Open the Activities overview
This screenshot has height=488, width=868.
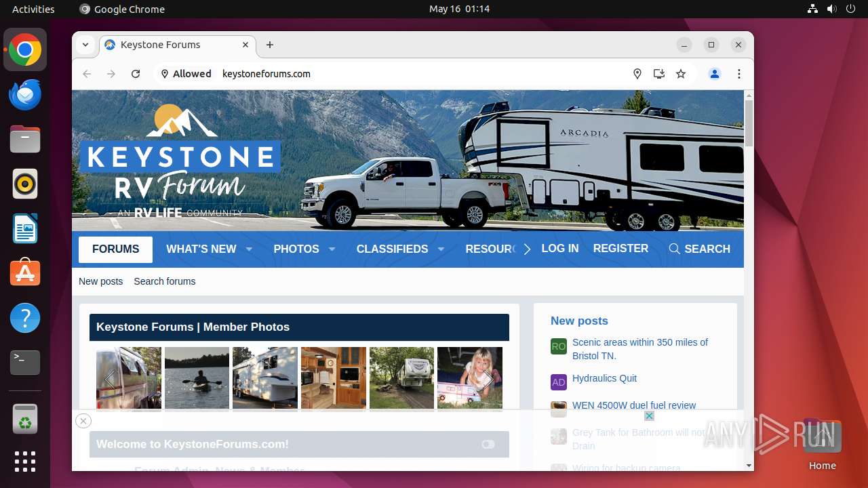(x=33, y=9)
